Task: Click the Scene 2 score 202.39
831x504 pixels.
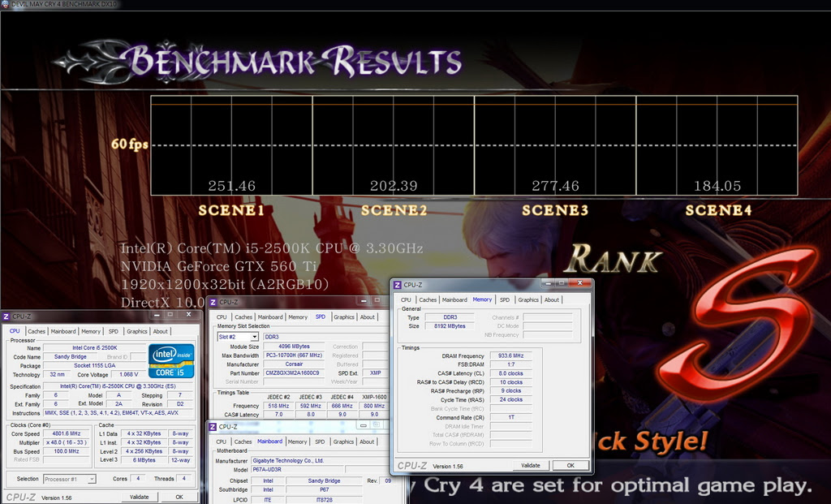Action: pos(394,186)
